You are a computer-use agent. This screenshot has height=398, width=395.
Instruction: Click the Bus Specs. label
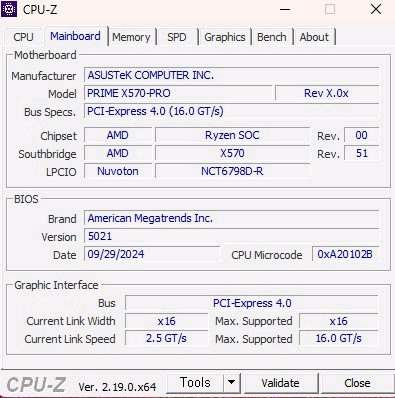point(50,112)
